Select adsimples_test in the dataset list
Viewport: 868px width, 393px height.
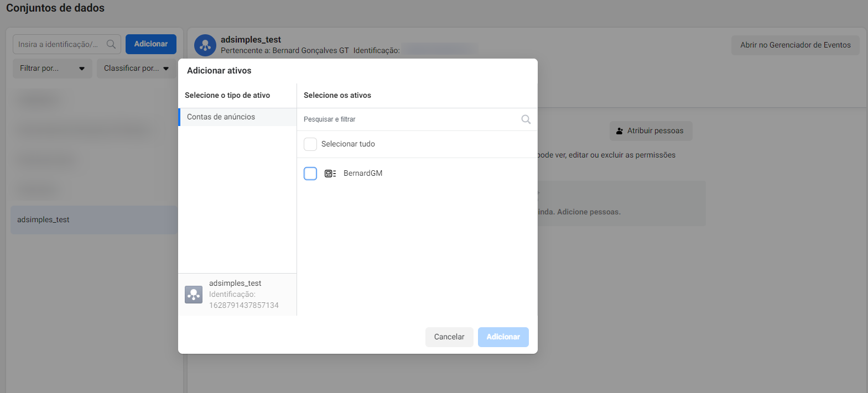(x=94, y=220)
